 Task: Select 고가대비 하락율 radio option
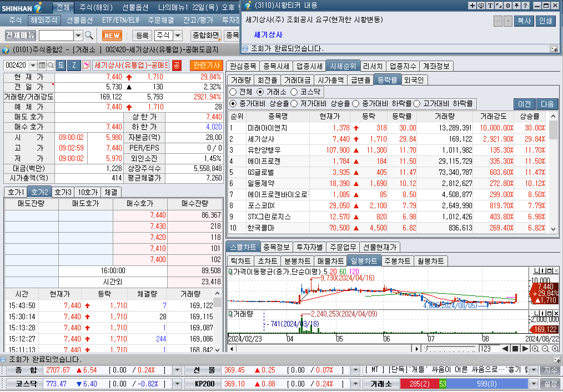click(417, 104)
